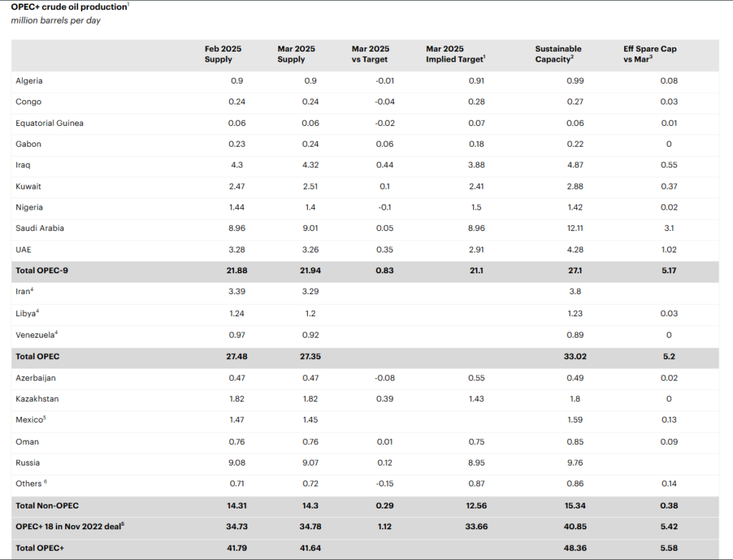Click the Feb 2025 Supply column header
The image size is (733, 560).
click(223, 54)
